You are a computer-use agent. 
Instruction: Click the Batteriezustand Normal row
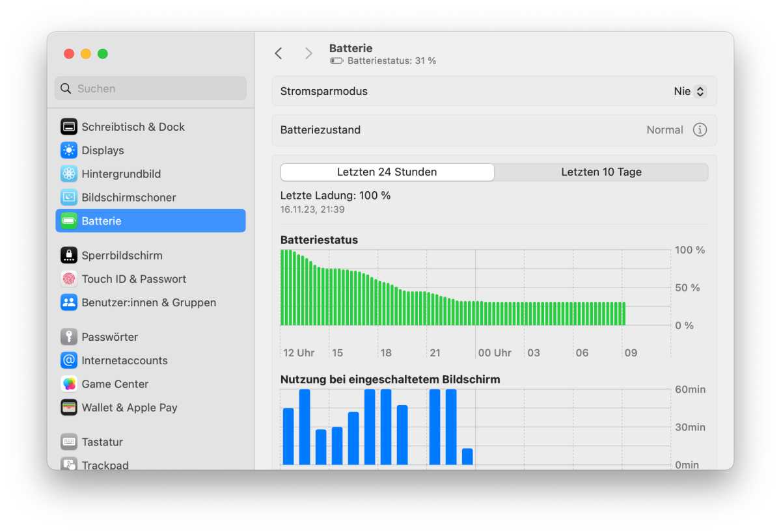pos(494,130)
